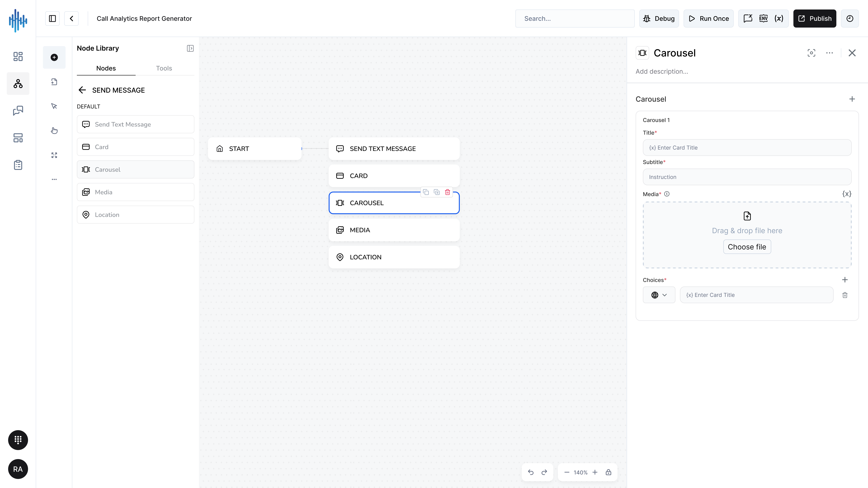Image resolution: width=868 pixels, height=488 pixels.
Task: Duplicate the CAROUSEL node
Action: click(x=437, y=192)
